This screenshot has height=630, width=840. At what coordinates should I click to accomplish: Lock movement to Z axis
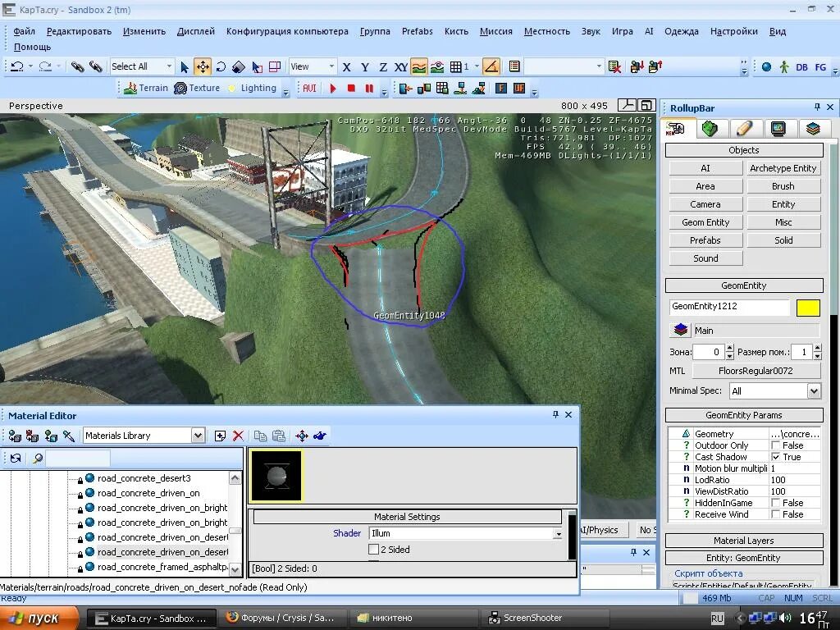click(383, 67)
